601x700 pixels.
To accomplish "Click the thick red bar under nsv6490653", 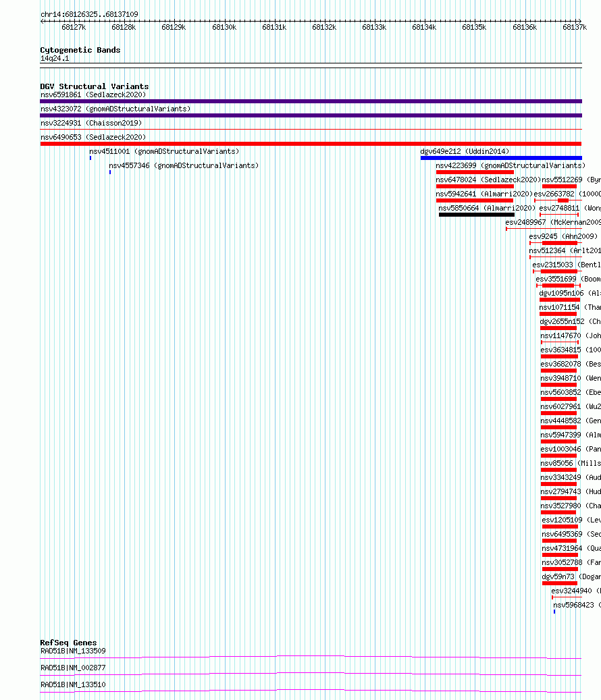I will pyautogui.click(x=311, y=144).
